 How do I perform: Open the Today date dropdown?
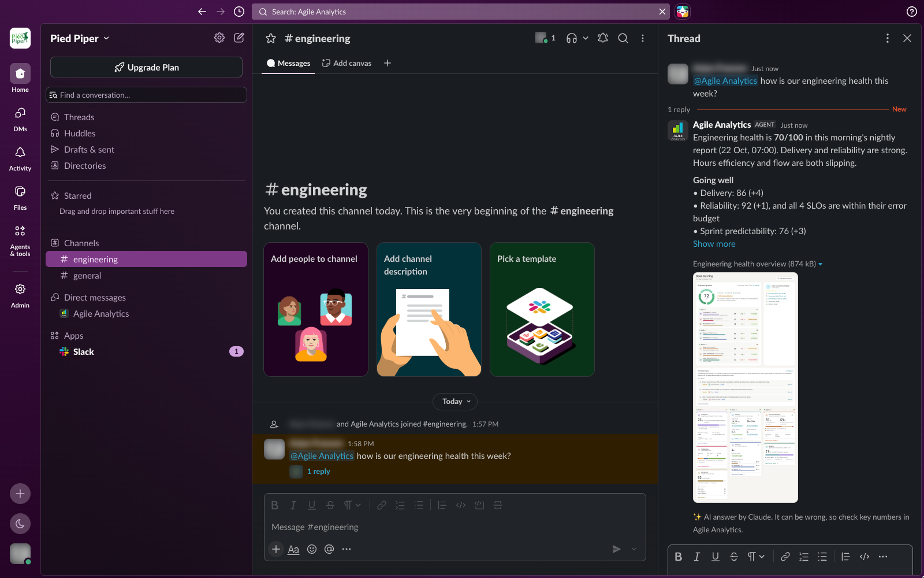point(455,402)
